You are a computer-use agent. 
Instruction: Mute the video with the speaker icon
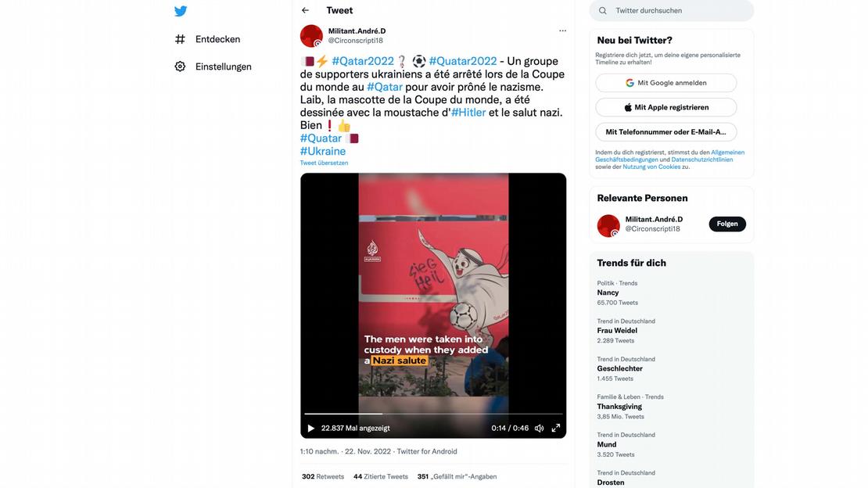coord(539,428)
